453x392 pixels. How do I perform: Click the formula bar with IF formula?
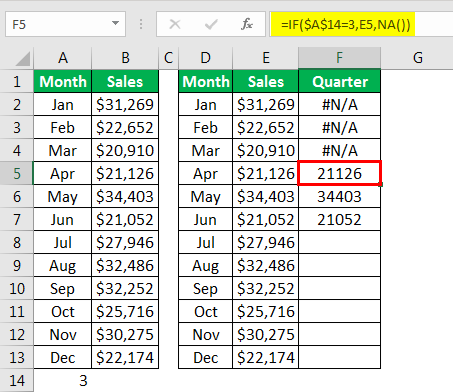point(361,24)
